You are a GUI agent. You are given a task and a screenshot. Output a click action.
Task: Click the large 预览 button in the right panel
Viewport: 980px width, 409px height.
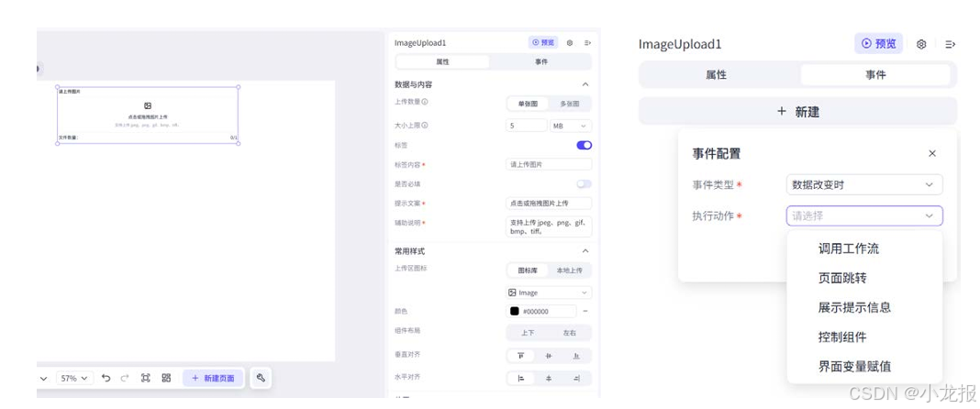878,44
